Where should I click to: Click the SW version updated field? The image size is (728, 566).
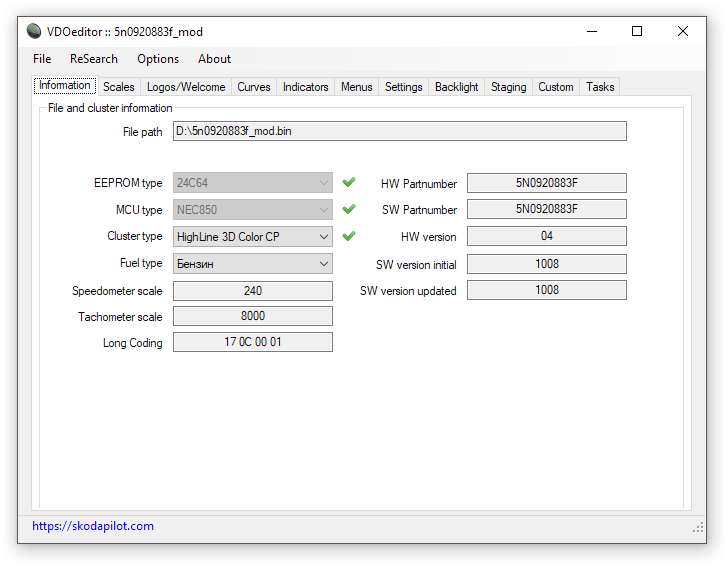pos(546,290)
